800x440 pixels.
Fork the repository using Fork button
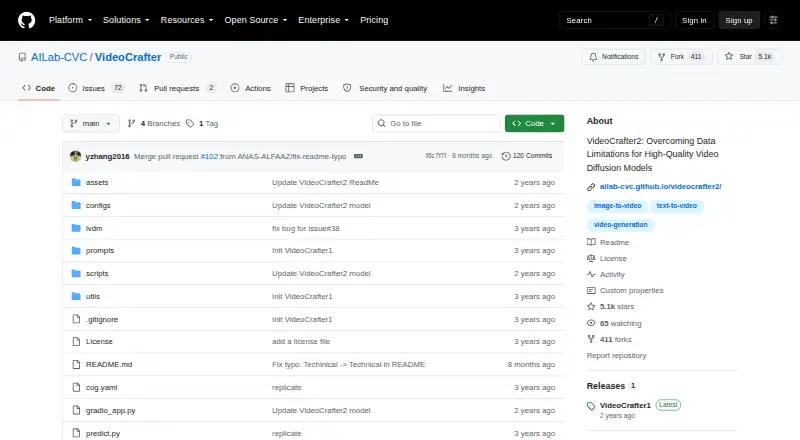coord(681,57)
